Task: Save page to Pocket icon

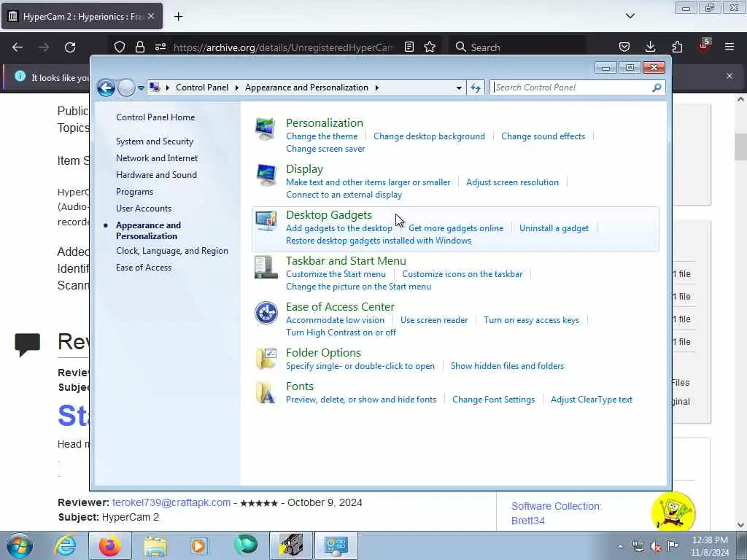Action: tap(624, 47)
